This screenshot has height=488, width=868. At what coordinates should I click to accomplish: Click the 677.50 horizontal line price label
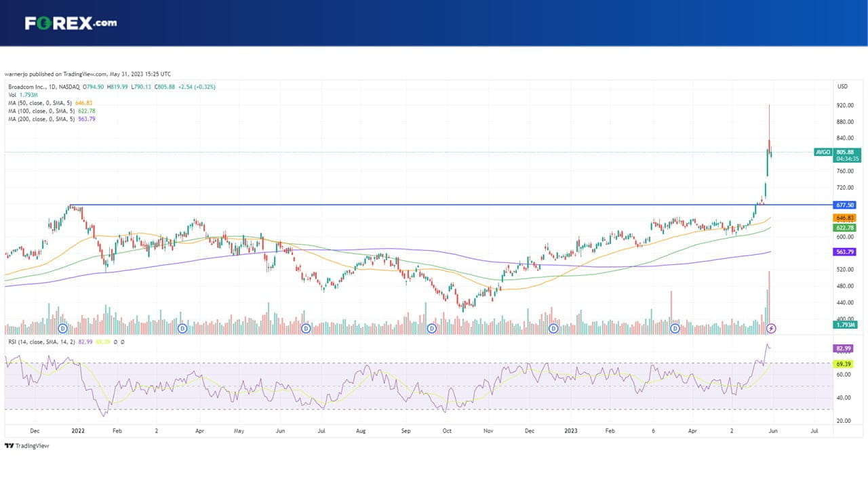click(845, 204)
